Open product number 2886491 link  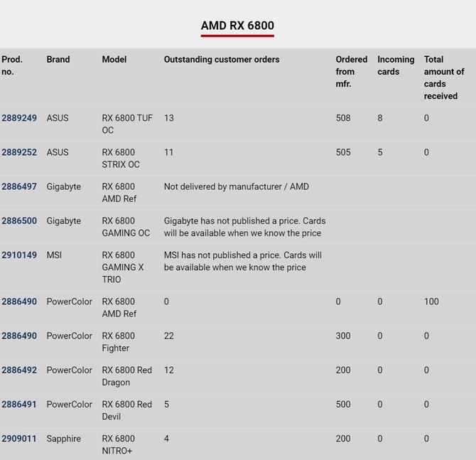(19, 405)
